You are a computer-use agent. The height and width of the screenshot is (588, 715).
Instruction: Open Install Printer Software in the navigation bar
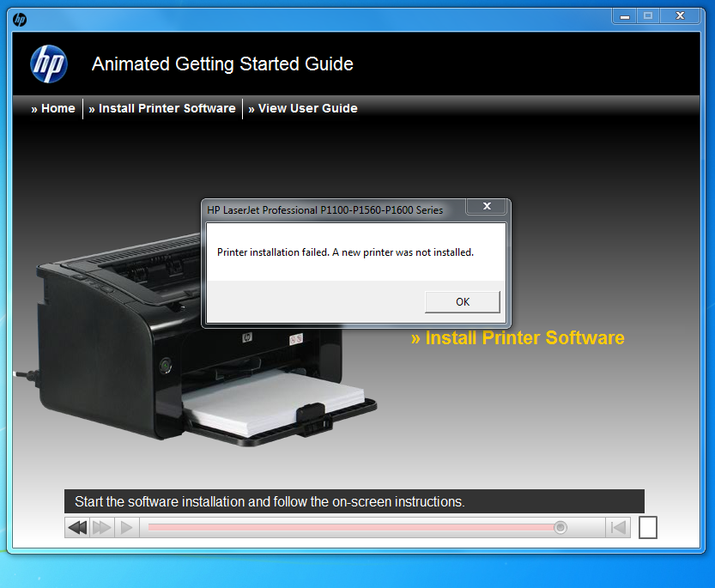[x=162, y=108]
